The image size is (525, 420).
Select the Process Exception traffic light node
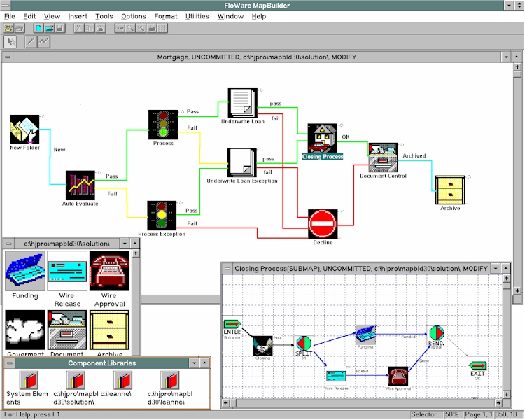[162, 216]
